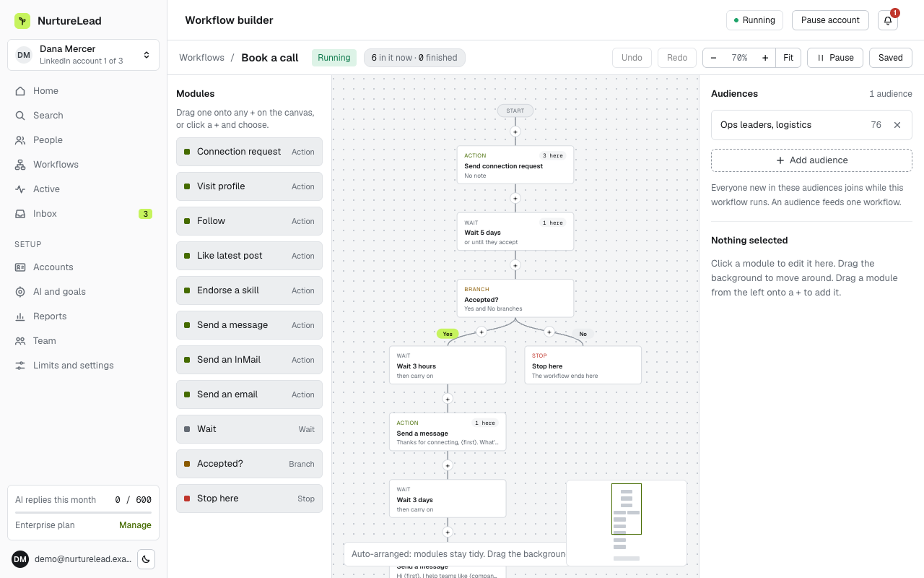The width and height of the screenshot is (924, 578).
Task: Click plus connector below START node
Action: coord(515,131)
